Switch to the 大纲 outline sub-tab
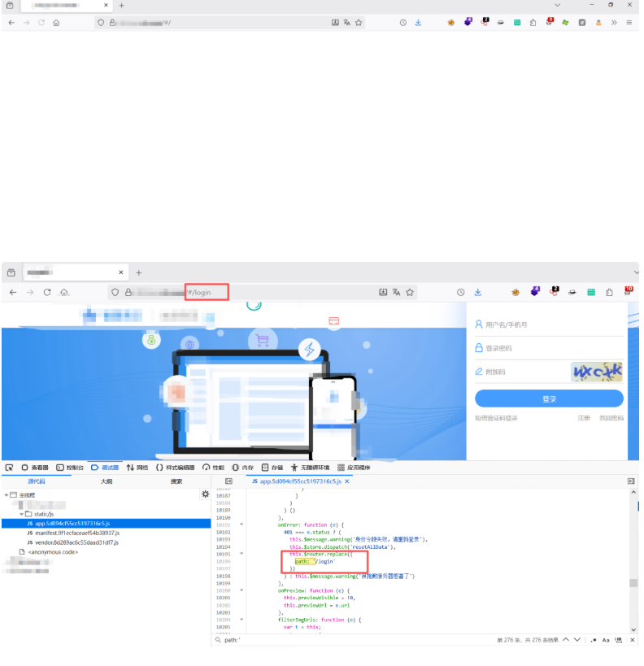644x666 pixels. [107, 481]
